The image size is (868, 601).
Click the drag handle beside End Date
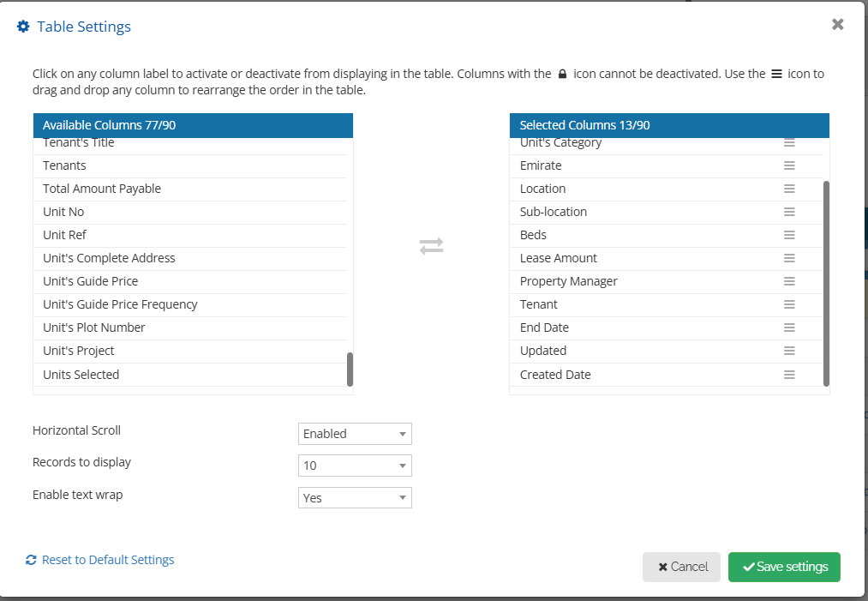pos(789,328)
